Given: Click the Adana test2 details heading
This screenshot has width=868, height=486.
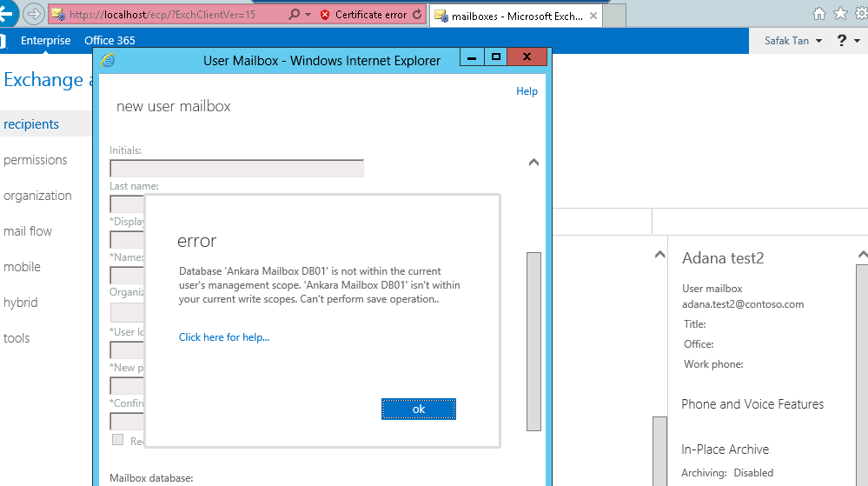Looking at the screenshot, I should click(722, 258).
